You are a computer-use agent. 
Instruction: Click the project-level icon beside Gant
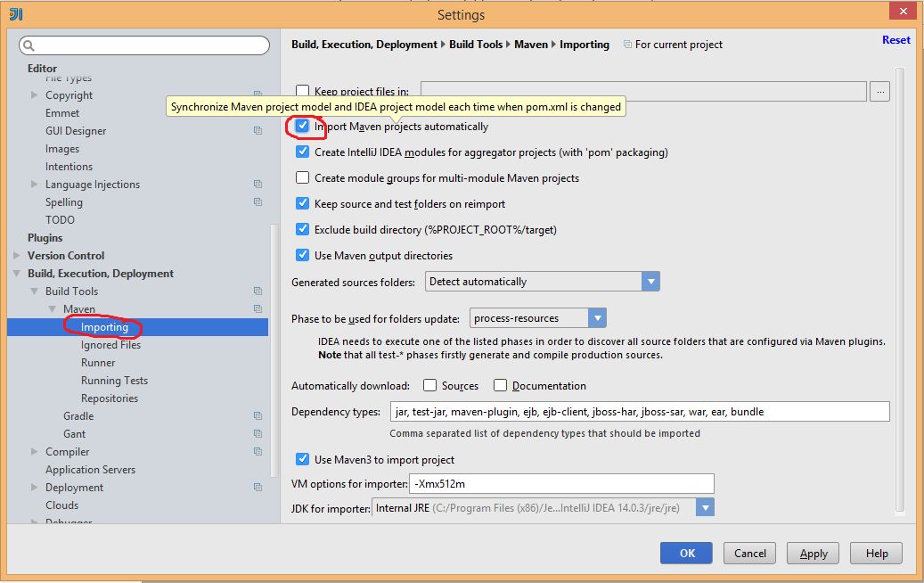click(258, 433)
